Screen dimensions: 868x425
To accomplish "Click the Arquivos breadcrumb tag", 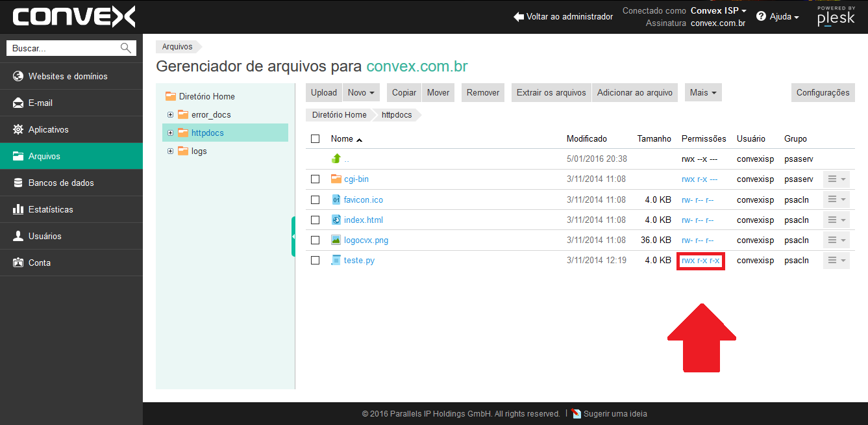I will point(177,47).
